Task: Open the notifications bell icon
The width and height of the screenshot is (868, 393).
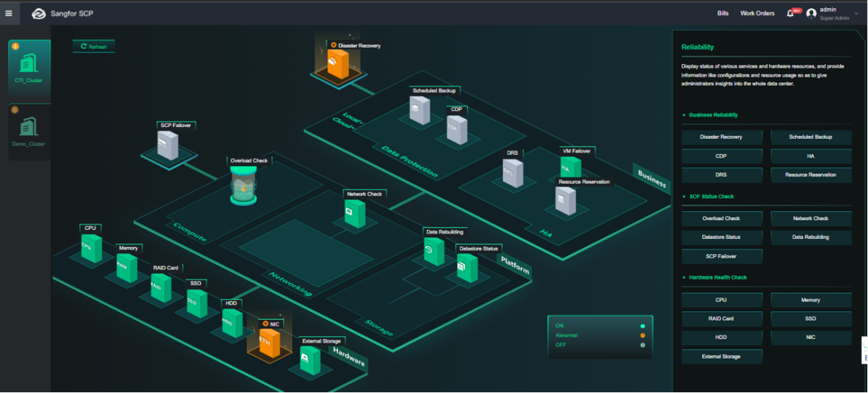Action: click(x=790, y=14)
